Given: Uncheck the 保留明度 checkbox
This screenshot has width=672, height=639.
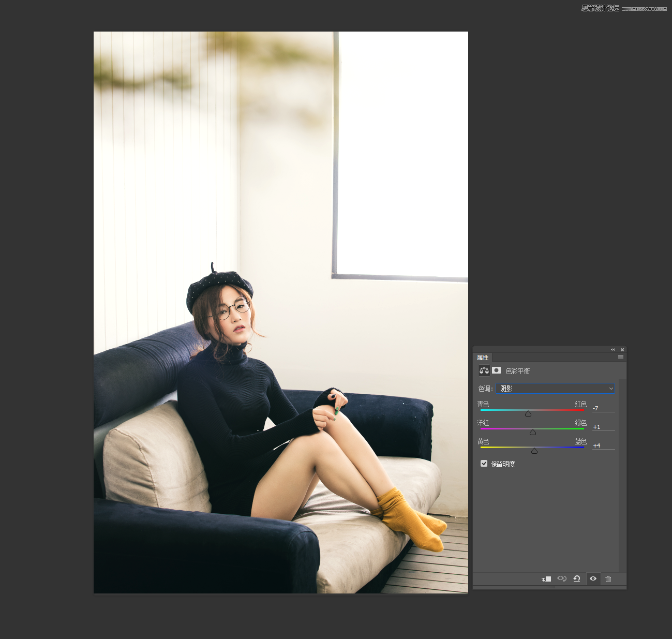Looking at the screenshot, I should pos(484,464).
